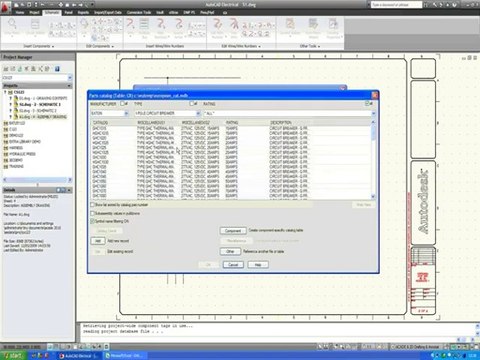Image resolution: width=480 pixels, height=360 pixels.
Task: Toggle the RATING all checkbox
Action: point(367,104)
